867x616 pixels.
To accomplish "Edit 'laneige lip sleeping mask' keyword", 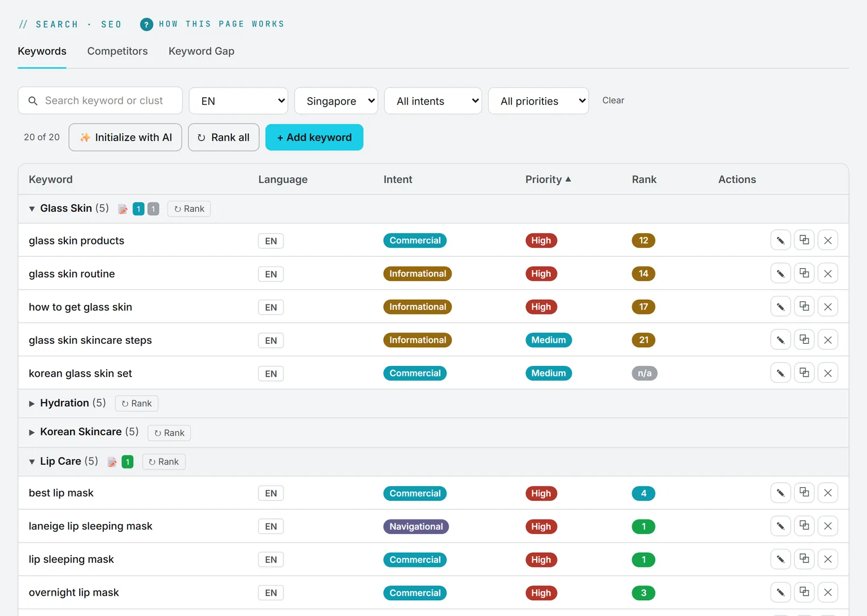I will click(x=781, y=526).
